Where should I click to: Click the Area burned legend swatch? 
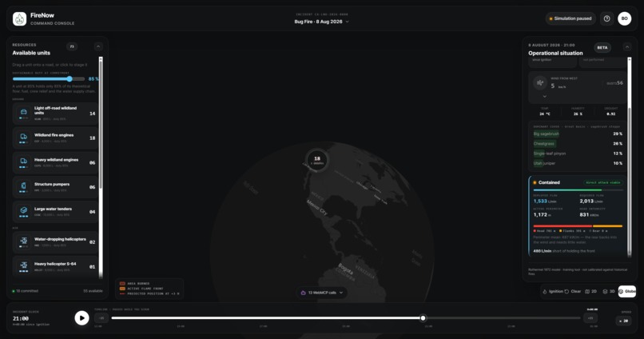coord(122,284)
